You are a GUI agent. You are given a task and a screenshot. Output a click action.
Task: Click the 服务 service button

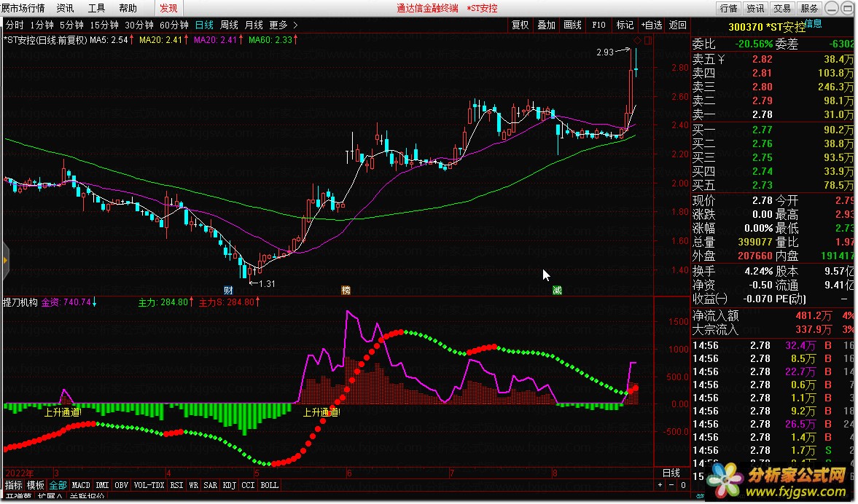tap(808, 8)
